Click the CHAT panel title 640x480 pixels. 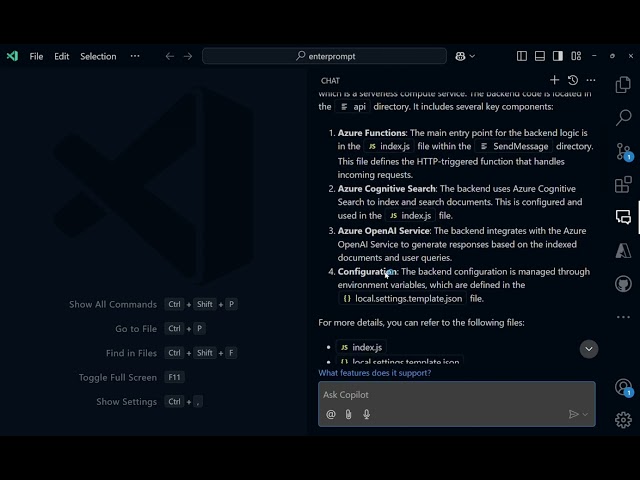330,81
